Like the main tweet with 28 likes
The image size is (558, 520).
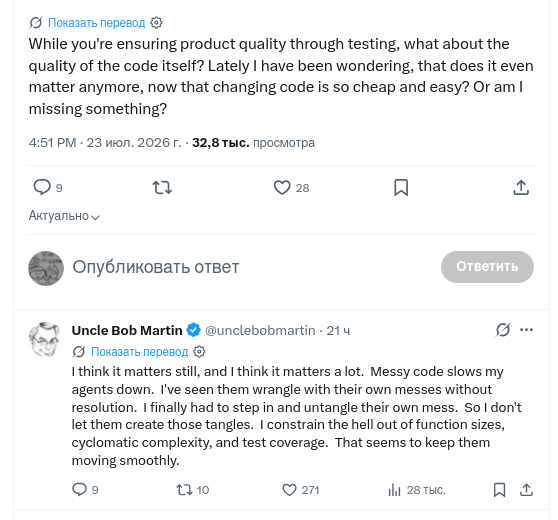282,188
